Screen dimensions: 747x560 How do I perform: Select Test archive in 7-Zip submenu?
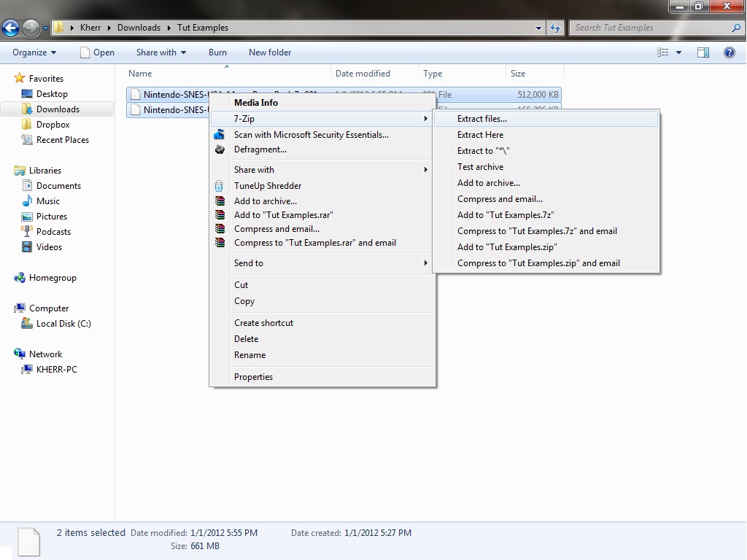[480, 167]
